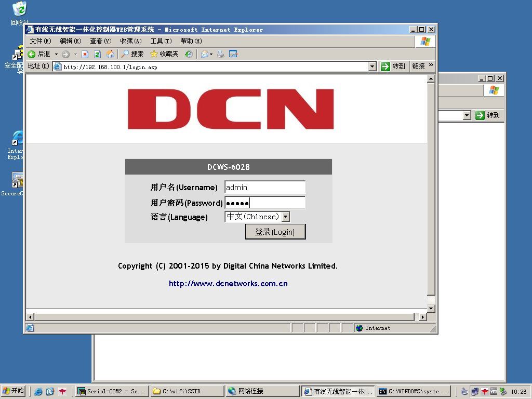532x399 pixels.
Task: Click the Mail envelope icon
Action: pyautogui.click(x=204, y=54)
